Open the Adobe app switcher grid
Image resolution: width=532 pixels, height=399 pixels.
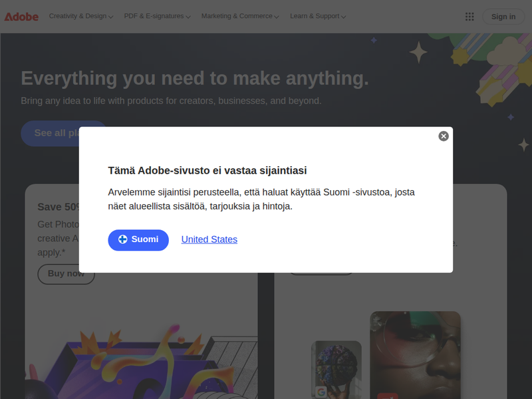coord(469,17)
